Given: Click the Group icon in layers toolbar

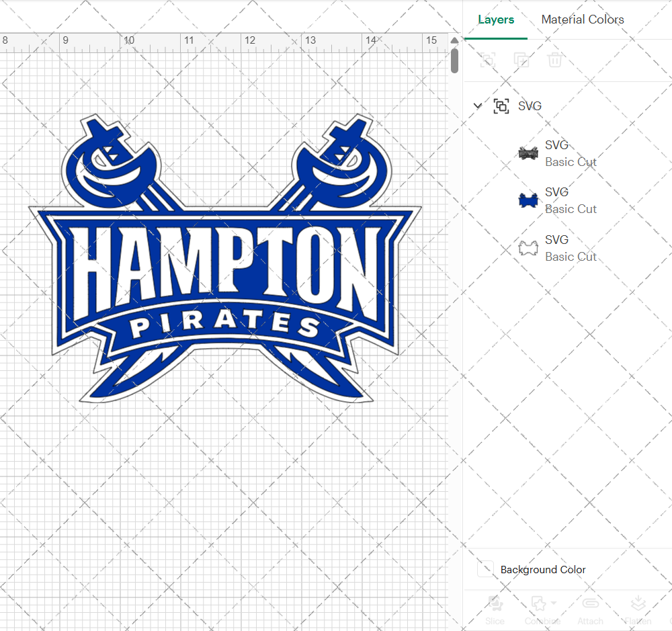Looking at the screenshot, I should pos(487,60).
